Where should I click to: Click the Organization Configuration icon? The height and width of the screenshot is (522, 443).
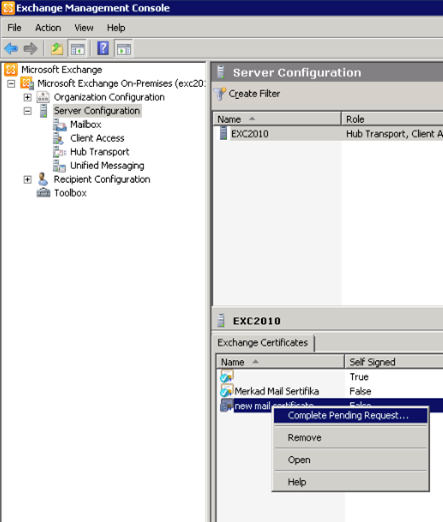(x=43, y=97)
